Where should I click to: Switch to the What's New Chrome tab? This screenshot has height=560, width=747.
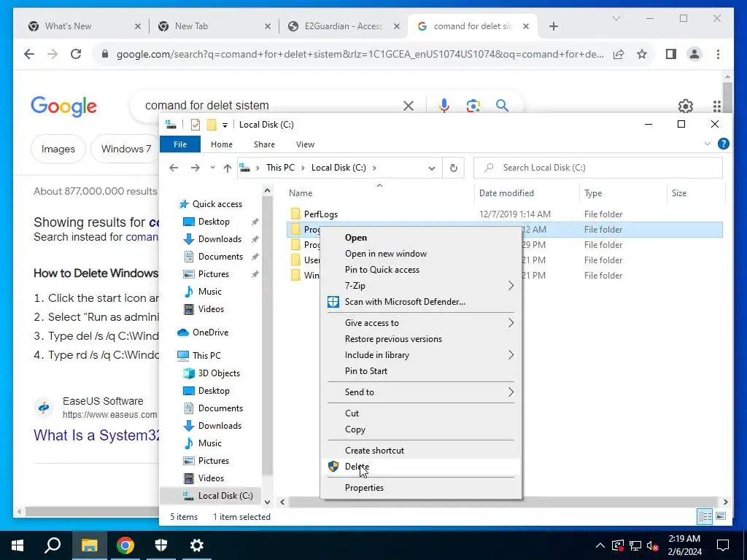pos(83,26)
